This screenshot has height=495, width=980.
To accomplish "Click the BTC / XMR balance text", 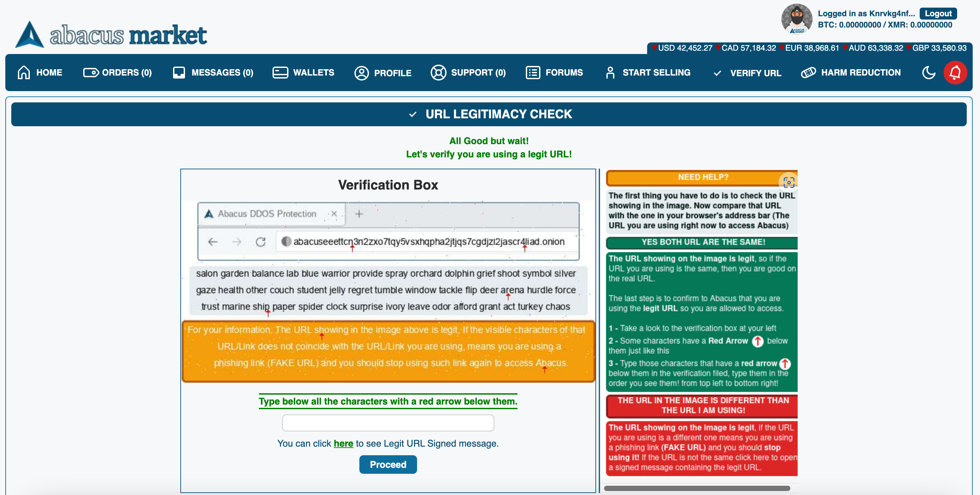I will coord(885,25).
